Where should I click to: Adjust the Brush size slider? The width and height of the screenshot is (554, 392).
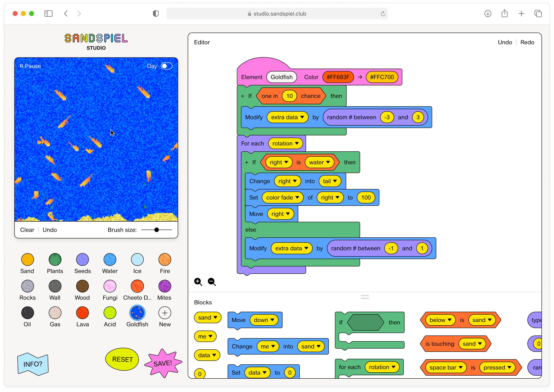pyautogui.click(x=157, y=230)
